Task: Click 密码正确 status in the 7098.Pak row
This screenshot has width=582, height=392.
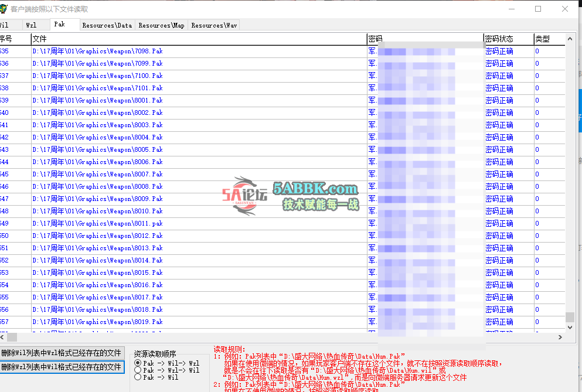Action: tap(499, 51)
